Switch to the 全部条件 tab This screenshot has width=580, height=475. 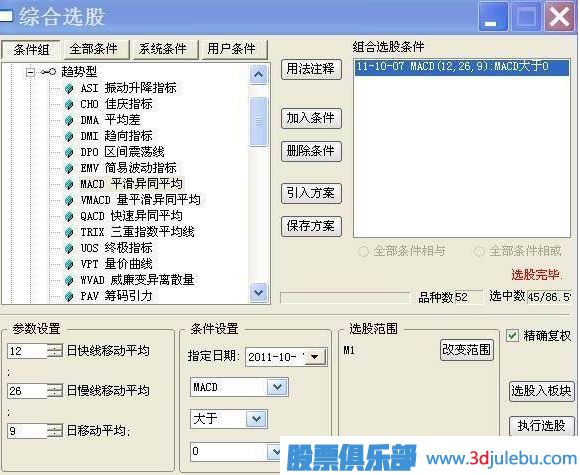(94, 49)
